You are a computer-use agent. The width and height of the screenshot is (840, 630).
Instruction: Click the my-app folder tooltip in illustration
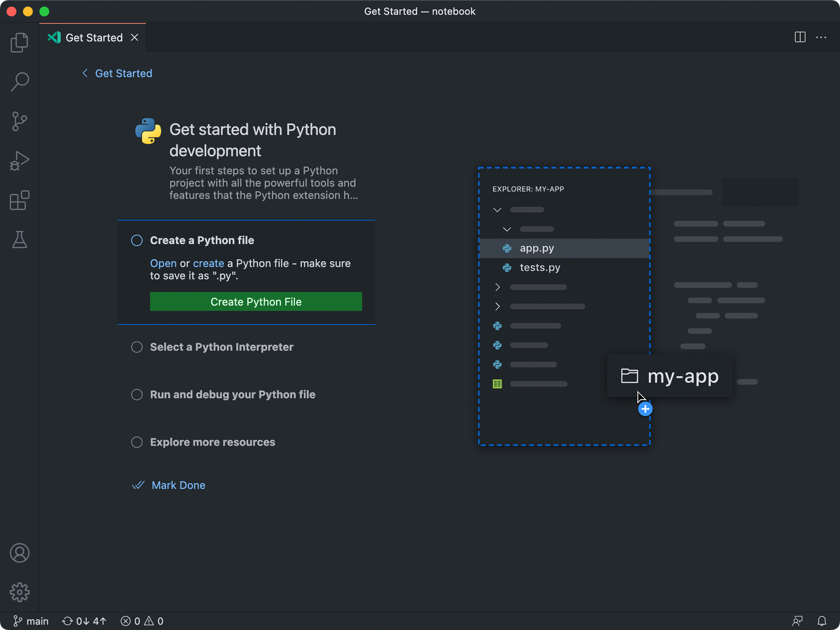[670, 376]
